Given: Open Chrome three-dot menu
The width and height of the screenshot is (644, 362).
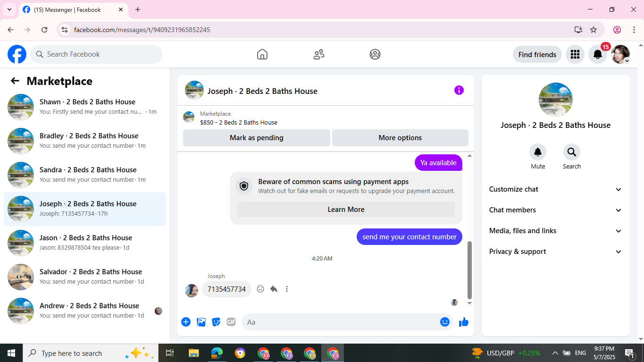Looking at the screenshot, I should pos(634,30).
